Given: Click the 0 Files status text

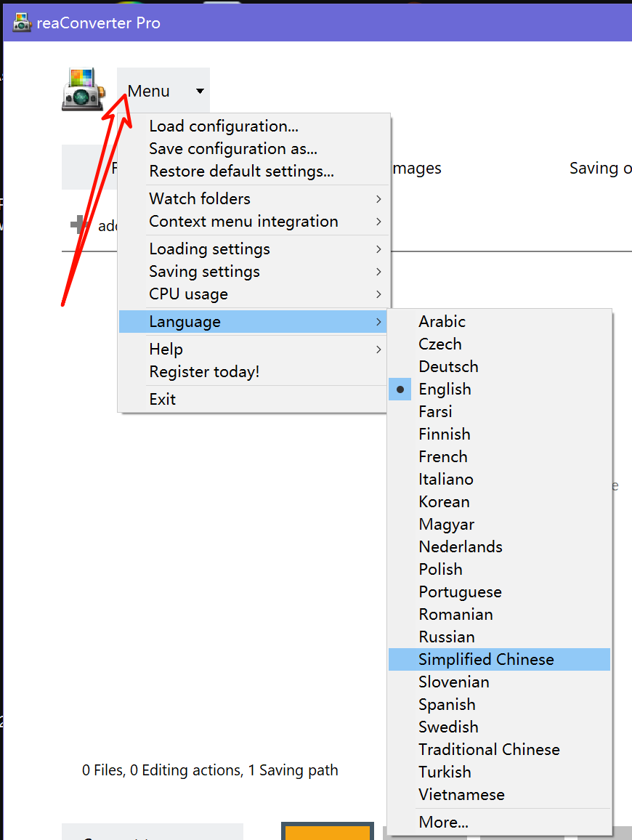Looking at the screenshot, I should 103,770.
